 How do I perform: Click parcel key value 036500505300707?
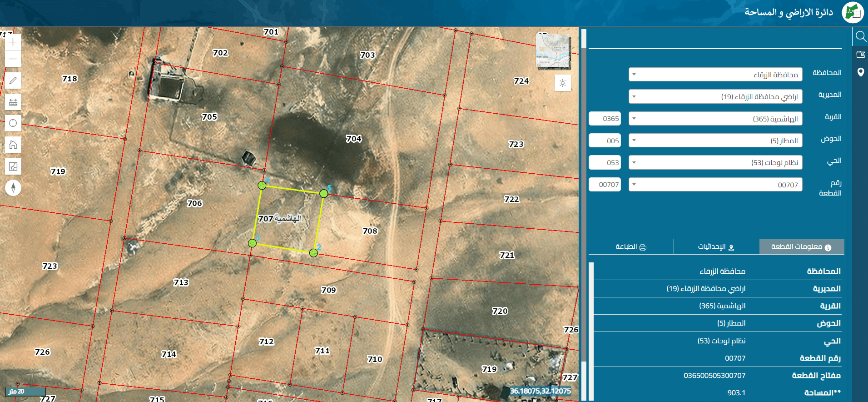(714, 376)
